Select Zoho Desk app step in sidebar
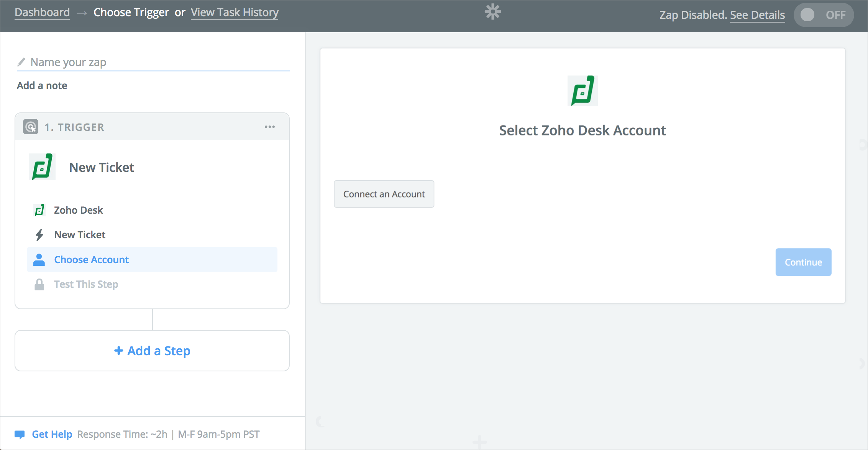 78,210
